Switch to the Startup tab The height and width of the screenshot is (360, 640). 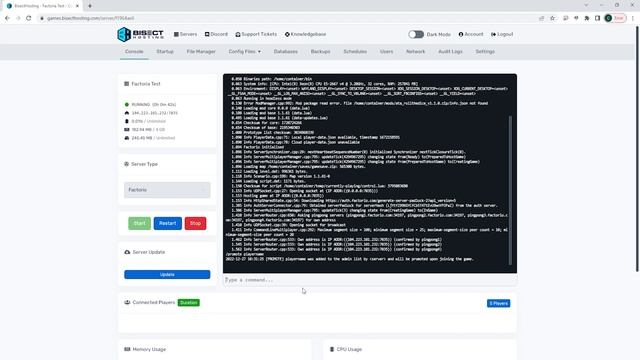165,51
